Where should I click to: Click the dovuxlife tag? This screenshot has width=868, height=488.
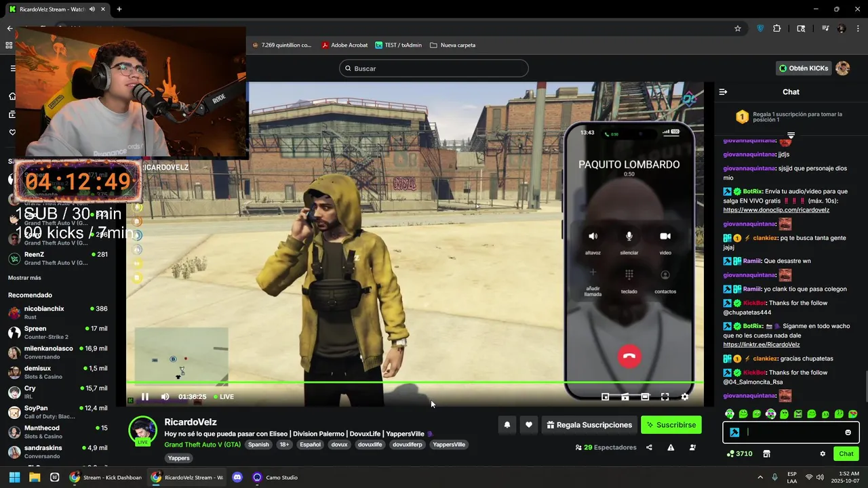(370, 445)
